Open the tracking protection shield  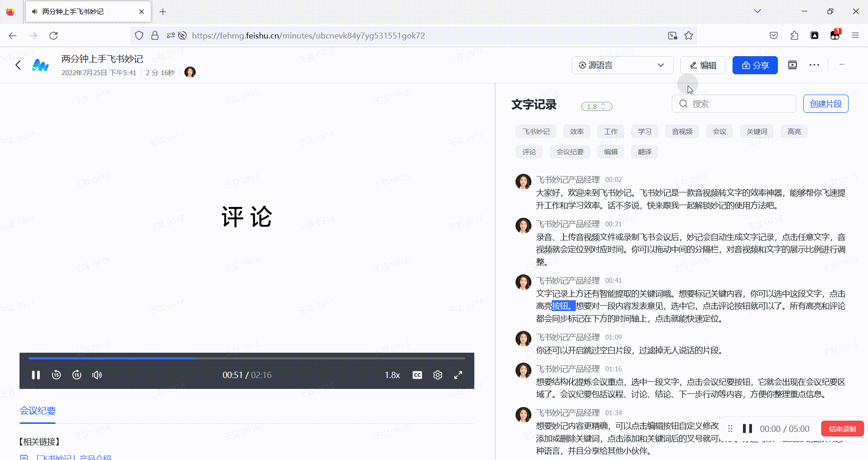tap(139, 36)
